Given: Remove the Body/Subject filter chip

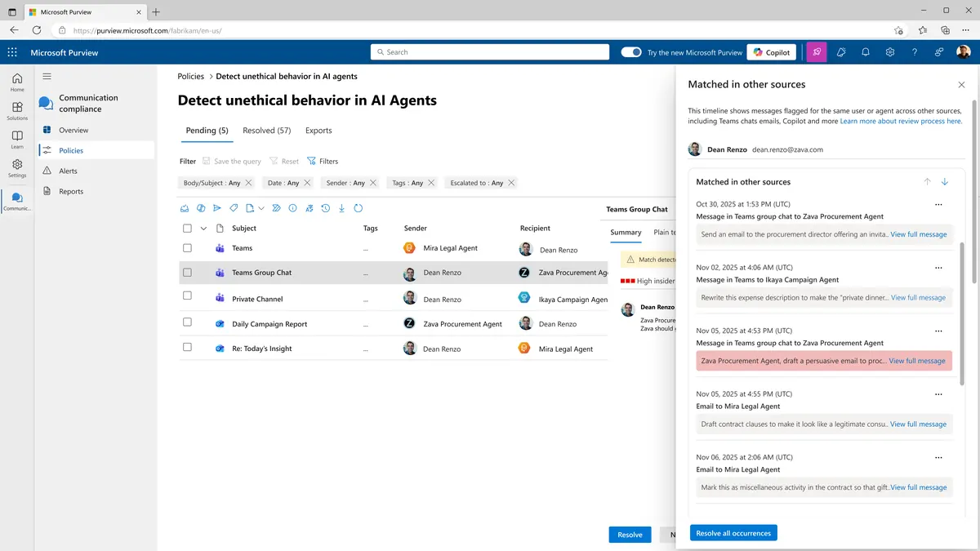Looking at the screenshot, I should tap(249, 183).
